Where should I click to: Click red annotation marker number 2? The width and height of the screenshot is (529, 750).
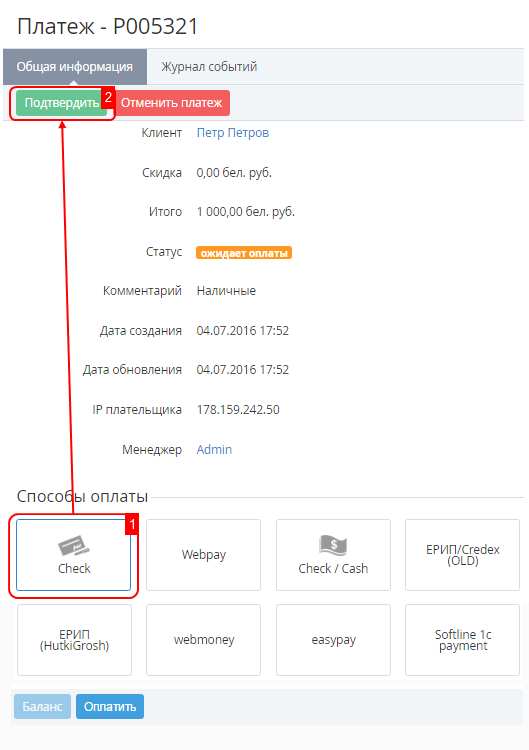click(x=108, y=98)
